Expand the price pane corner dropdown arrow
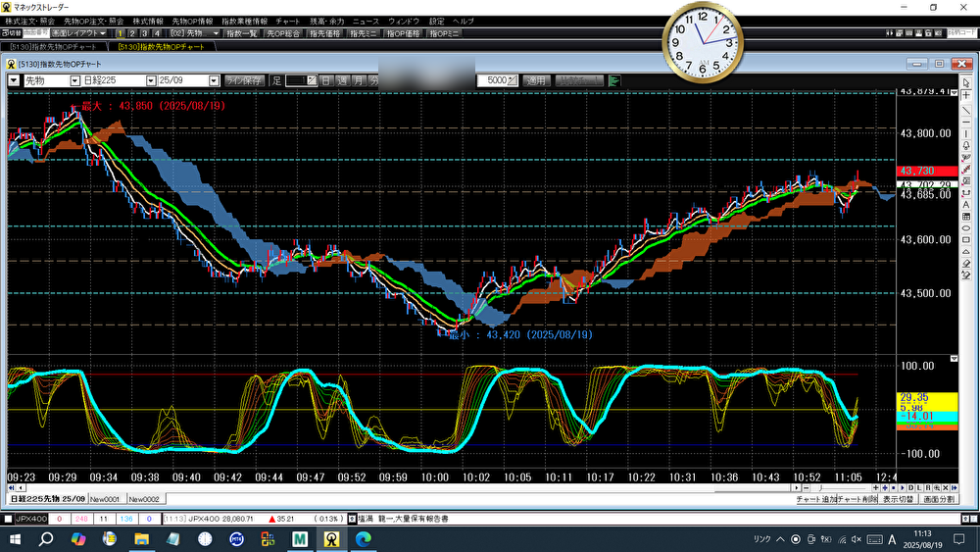Viewport: 980px width, 552px height. tap(954, 93)
